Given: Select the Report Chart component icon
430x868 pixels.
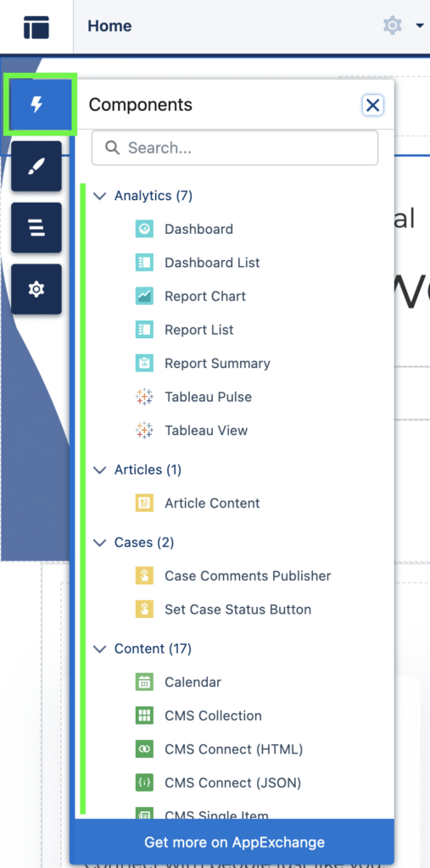Looking at the screenshot, I should coord(145,296).
